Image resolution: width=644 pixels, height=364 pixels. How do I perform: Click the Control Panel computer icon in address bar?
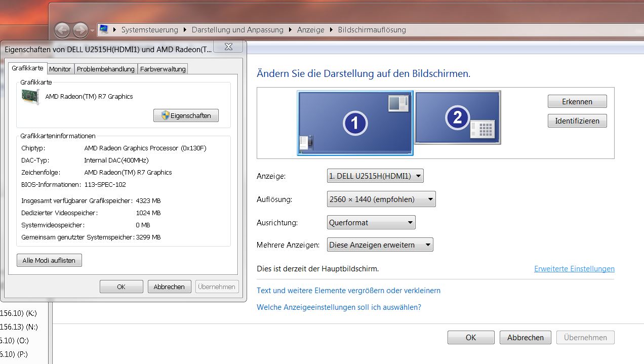point(104,29)
